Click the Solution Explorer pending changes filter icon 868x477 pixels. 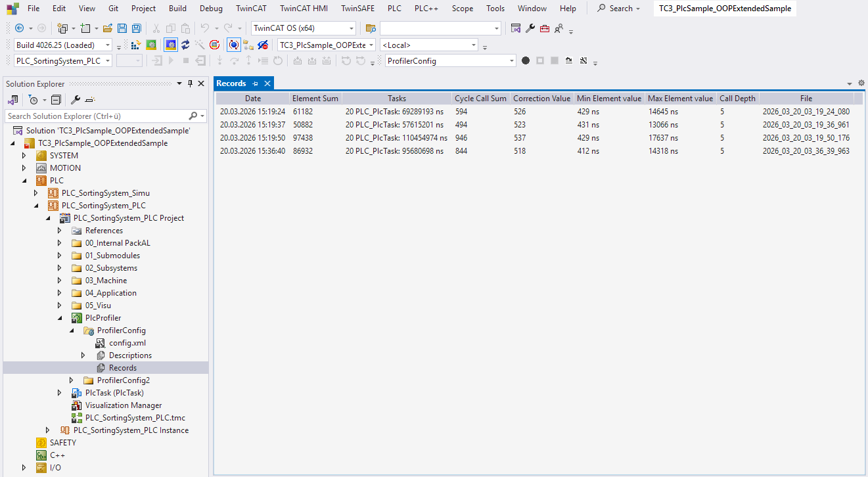click(x=33, y=100)
